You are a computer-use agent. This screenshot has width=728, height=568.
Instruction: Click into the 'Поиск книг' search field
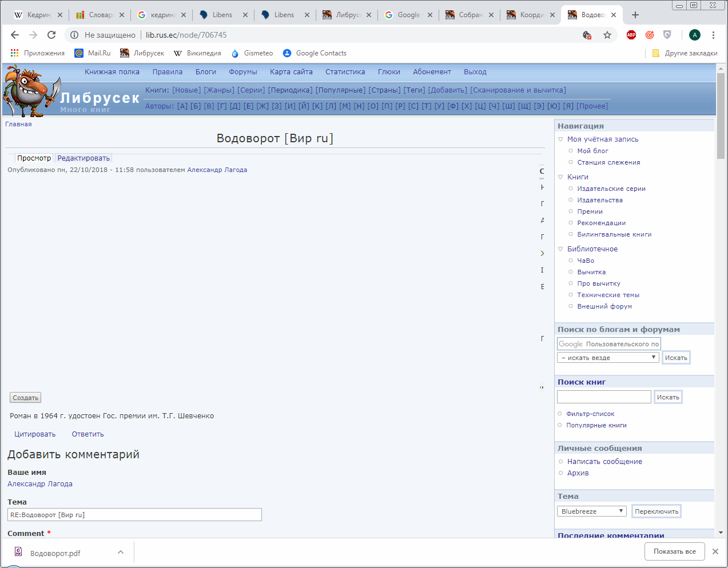tap(604, 397)
